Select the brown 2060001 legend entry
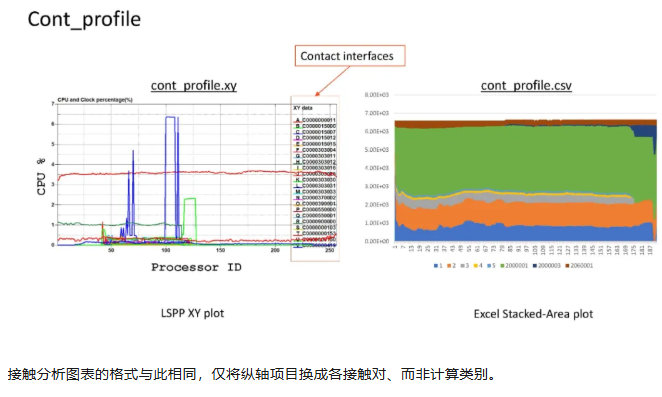The image size is (662, 397). [579, 266]
